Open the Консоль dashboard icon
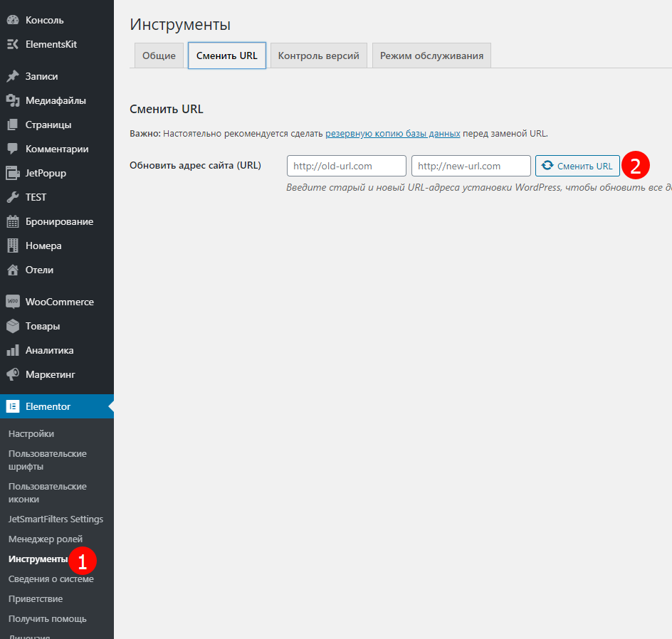 (x=13, y=20)
